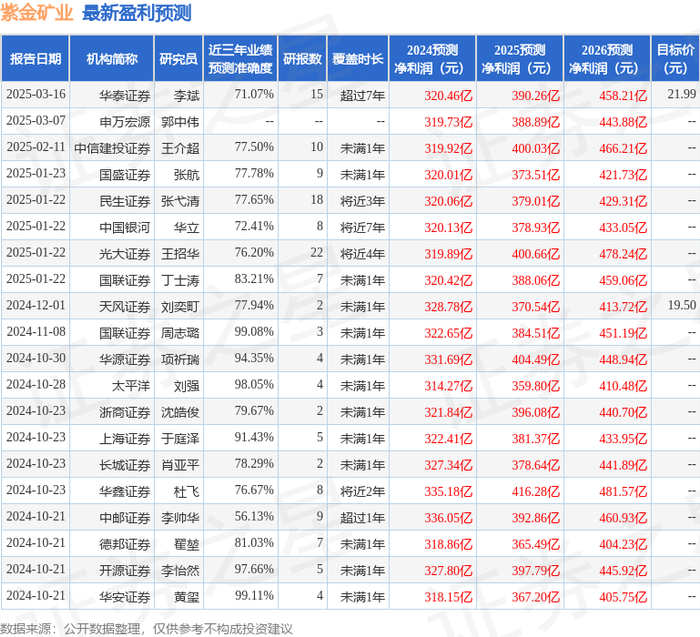Click the 近三年业绩预测准确度 header
Screen dimensions: 700x637
(241, 59)
